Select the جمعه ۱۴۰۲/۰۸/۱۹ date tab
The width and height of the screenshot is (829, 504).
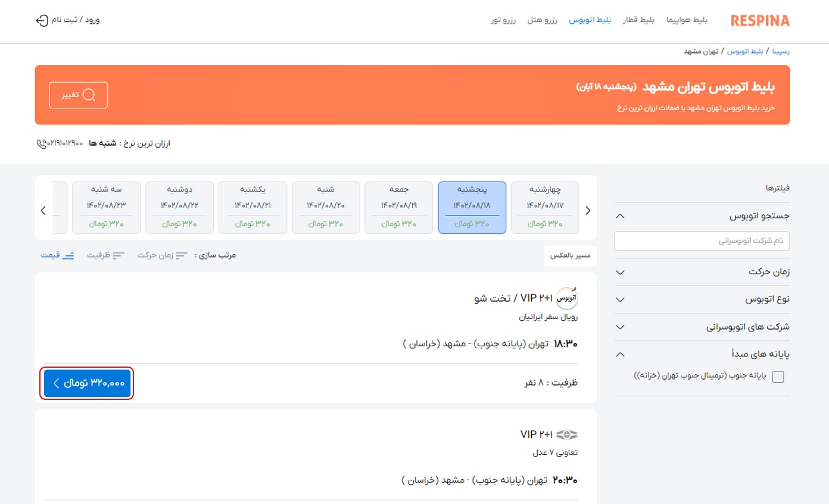[x=398, y=207]
